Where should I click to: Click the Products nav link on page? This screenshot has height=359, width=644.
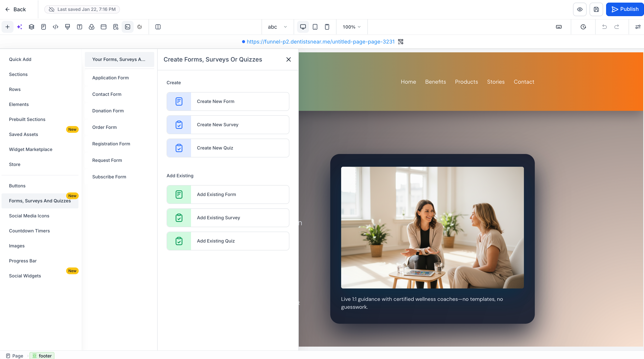(x=466, y=82)
